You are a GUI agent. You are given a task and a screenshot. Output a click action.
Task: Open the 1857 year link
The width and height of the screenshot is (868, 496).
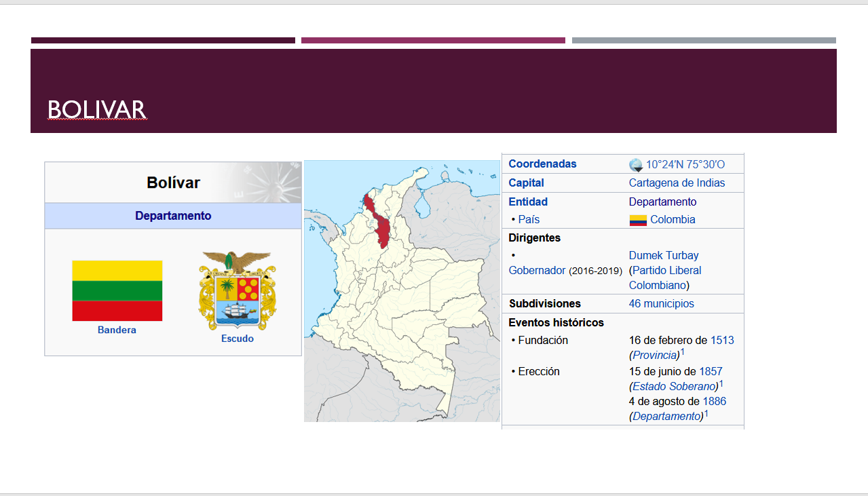711,372
